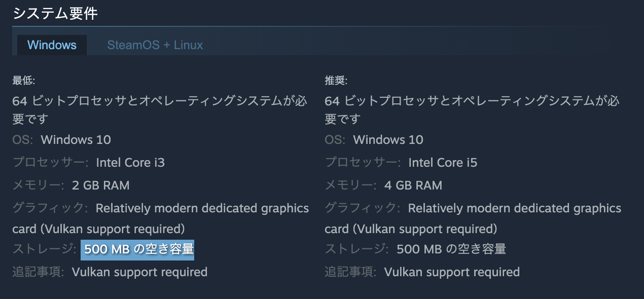Viewport: 644px width, 299px height.
Task: Select the 4 GB RAM memory entry
Action: tap(413, 185)
